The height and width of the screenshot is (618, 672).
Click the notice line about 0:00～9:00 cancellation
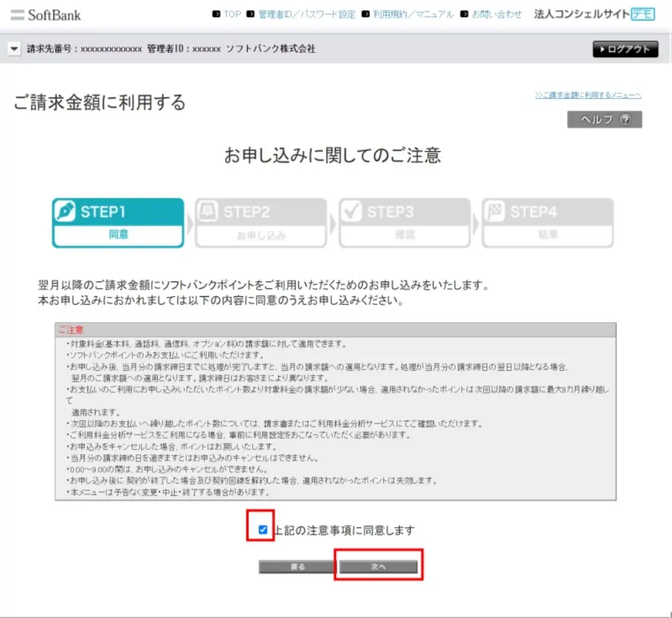coord(167,469)
